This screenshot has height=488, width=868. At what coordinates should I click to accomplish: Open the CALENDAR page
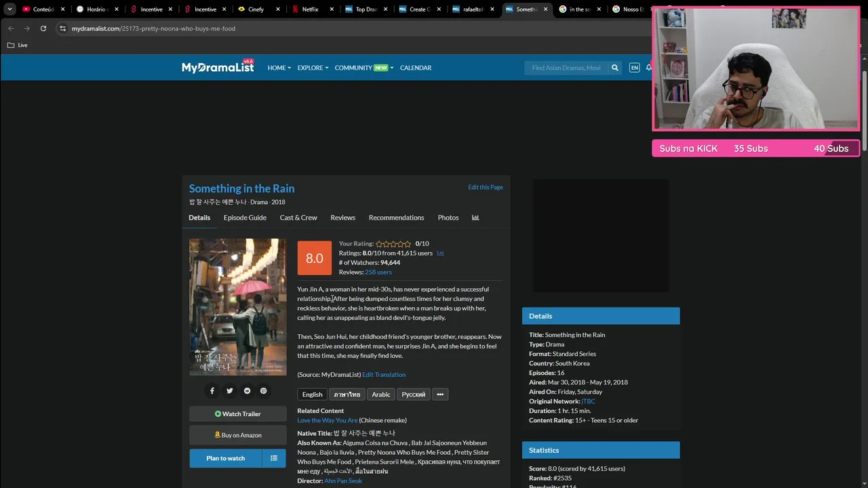(x=416, y=68)
